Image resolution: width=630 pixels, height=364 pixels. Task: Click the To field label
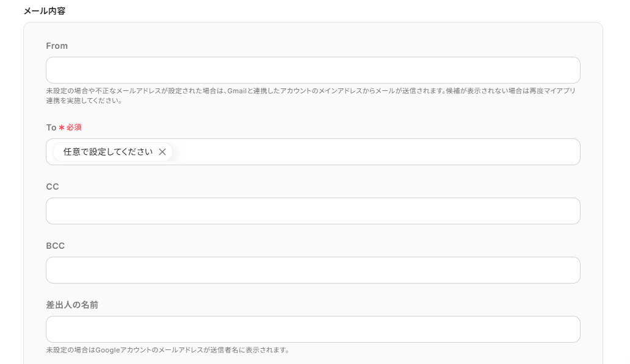(51, 127)
